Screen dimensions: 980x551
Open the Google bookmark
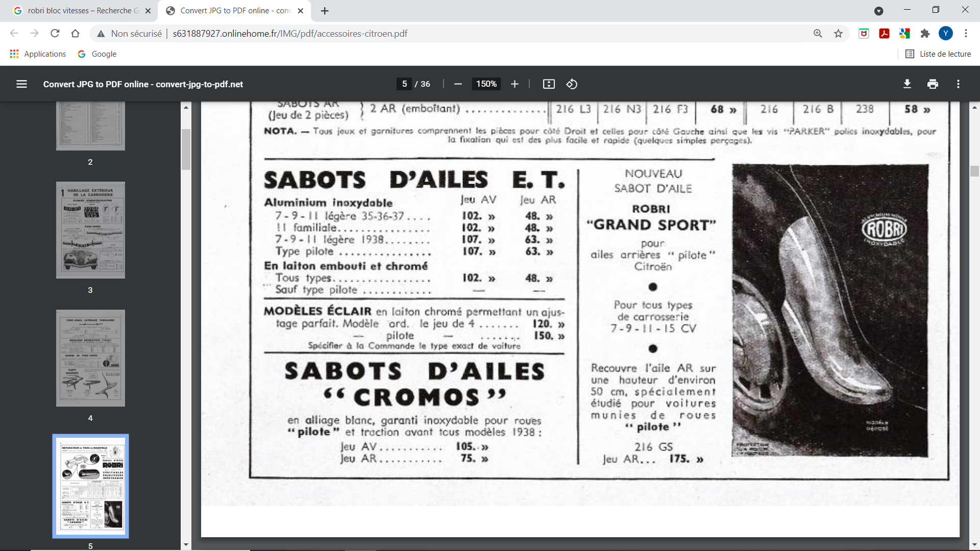pos(97,54)
